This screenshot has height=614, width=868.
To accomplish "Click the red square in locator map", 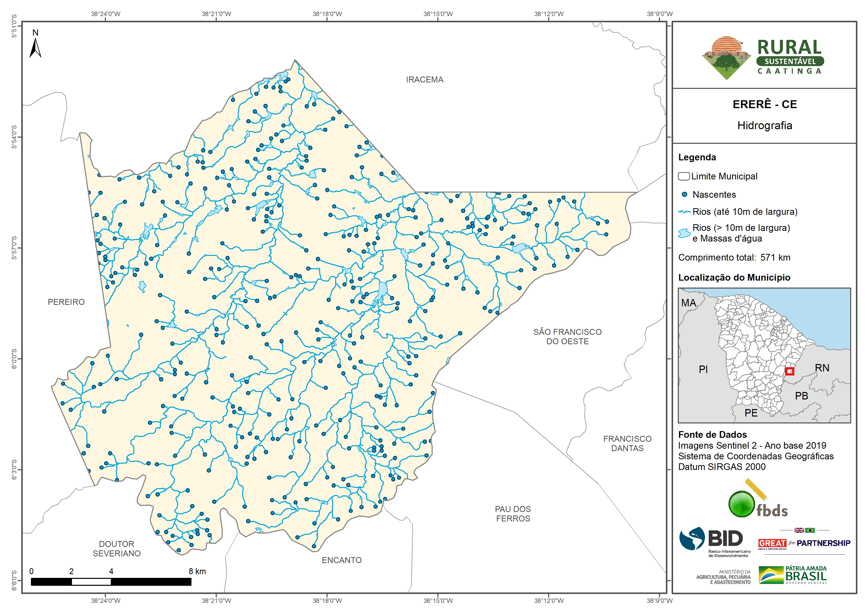I will (789, 371).
